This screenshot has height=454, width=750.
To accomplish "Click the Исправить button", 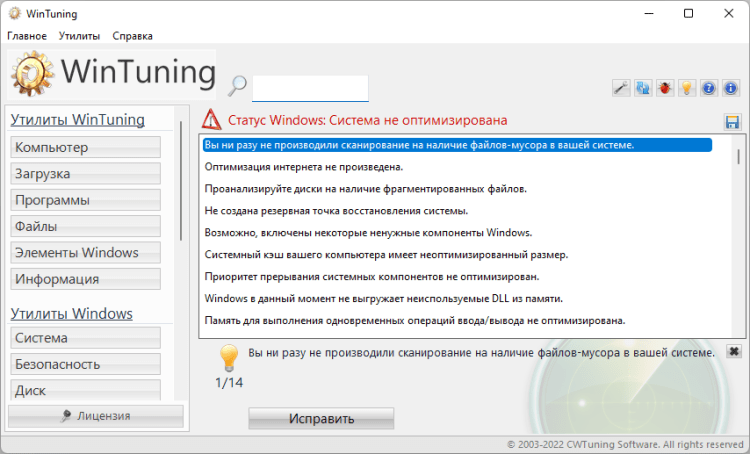I will [x=321, y=419].
